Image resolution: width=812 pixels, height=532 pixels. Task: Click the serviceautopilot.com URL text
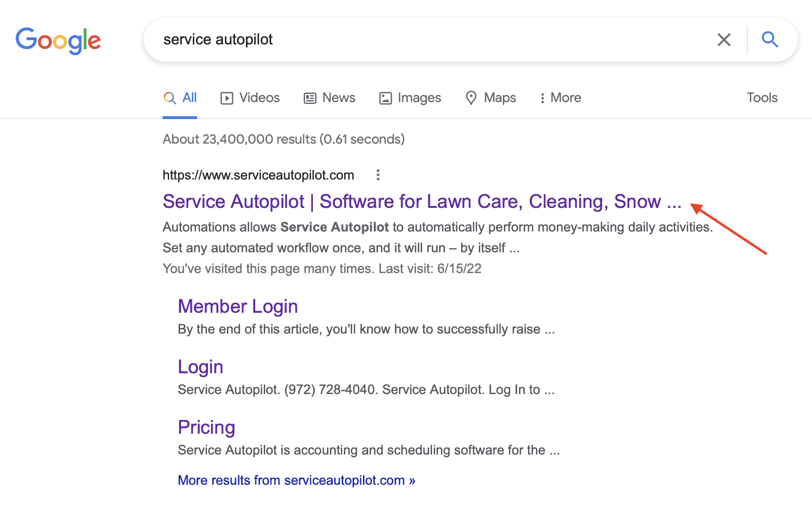(259, 175)
